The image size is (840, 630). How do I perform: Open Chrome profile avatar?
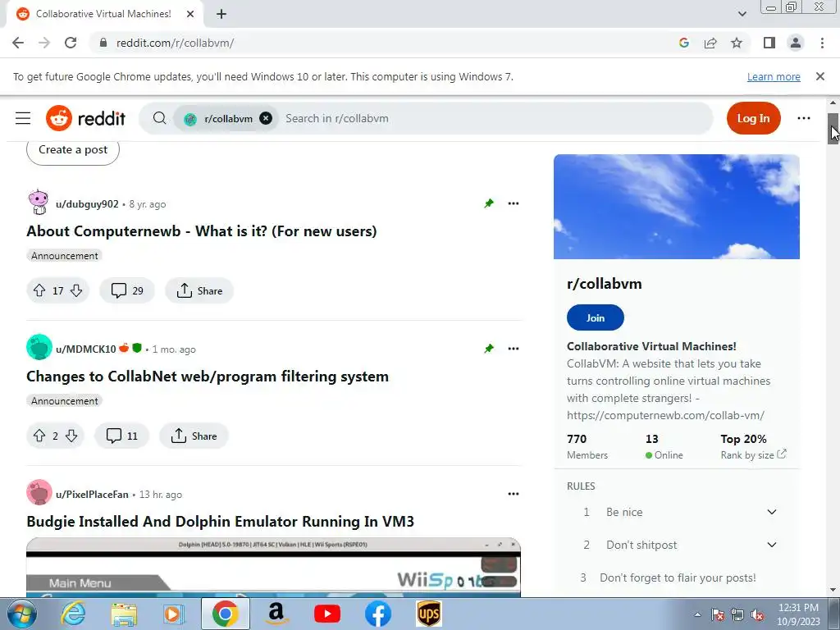[796, 43]
